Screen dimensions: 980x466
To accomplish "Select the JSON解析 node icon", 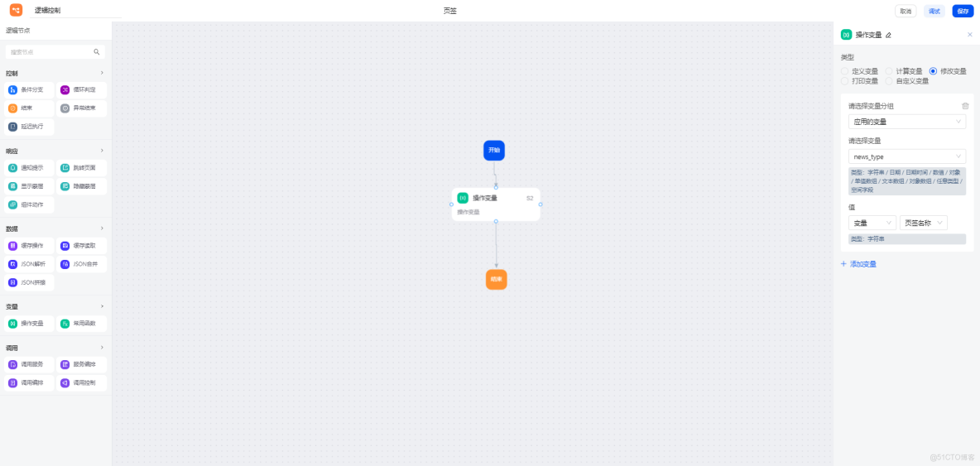I will click(x=12, y=264).
